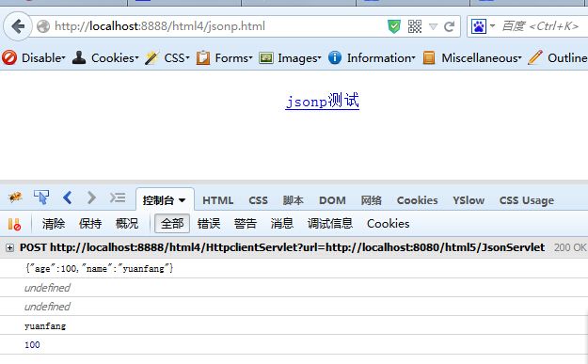Screen dimensions: 588x364
Task: Open the Miscellaneous web developer menu
Action: point(472,58)
